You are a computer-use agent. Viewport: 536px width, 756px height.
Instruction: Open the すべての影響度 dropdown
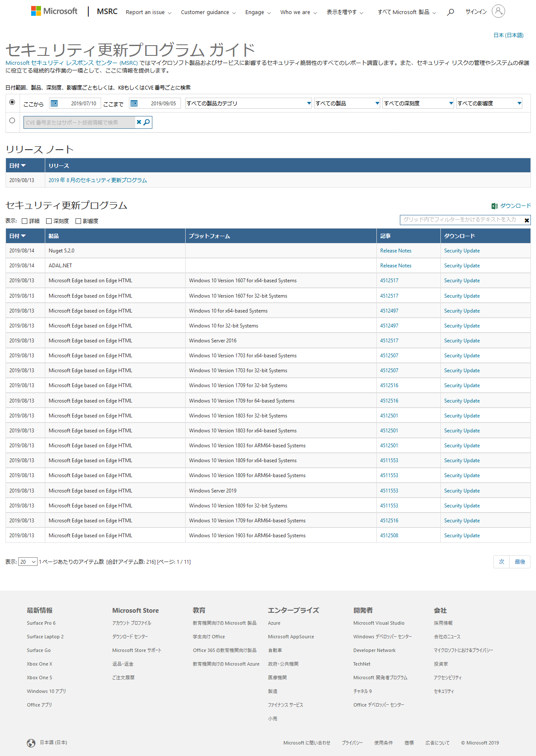point(489,103)
